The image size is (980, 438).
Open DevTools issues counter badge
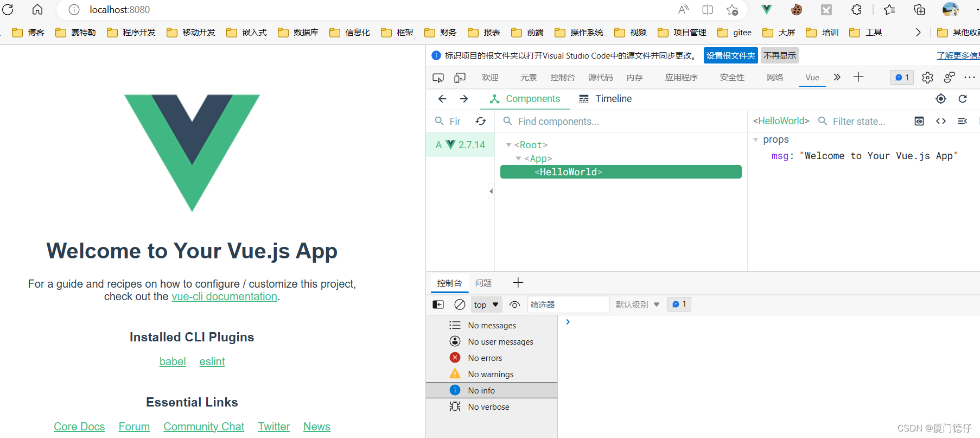pos(902,78)
